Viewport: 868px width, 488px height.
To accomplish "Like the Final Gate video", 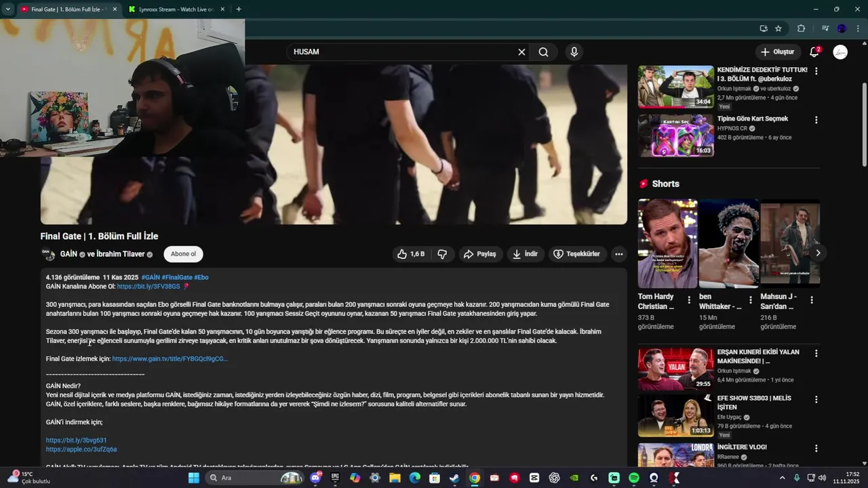I will tap(411, 254).
